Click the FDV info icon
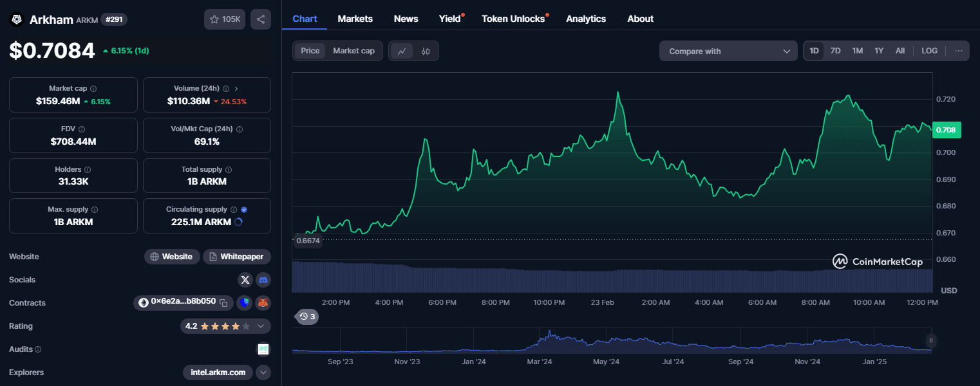The height and width of the screenshot is (386, 980). point(81,129)
